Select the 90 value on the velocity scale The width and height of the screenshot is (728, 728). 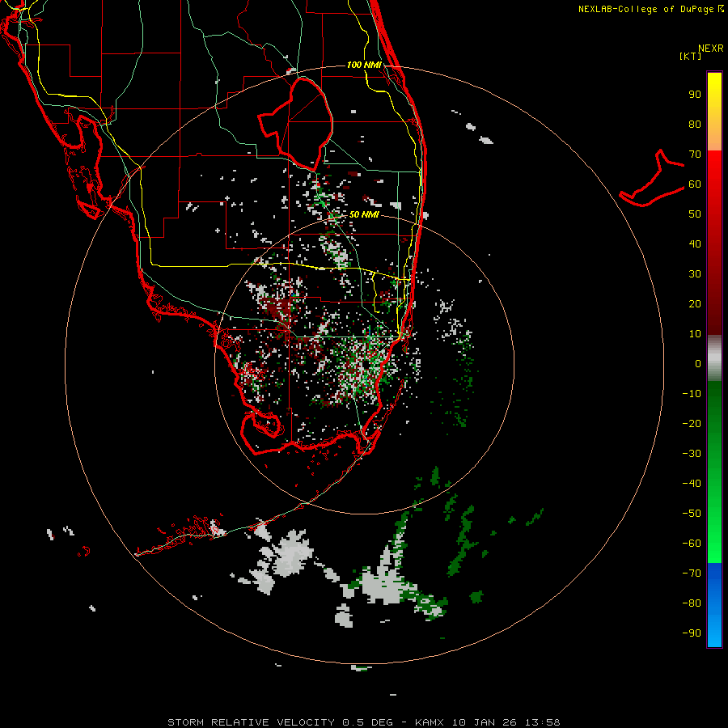[x=695, y=95]
